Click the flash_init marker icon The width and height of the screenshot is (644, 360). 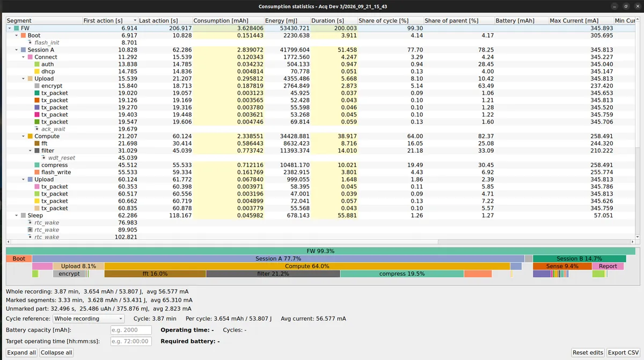click(30, 42)
